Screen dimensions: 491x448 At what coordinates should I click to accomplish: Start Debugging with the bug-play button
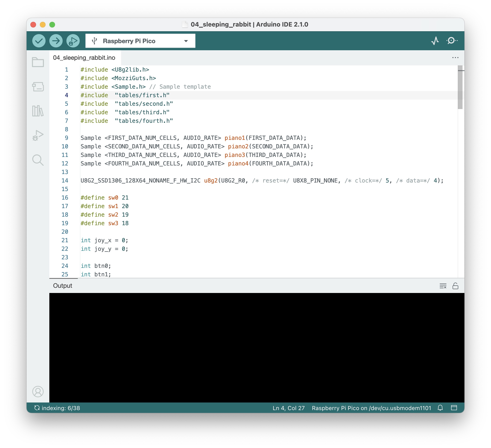(x=73, y=41)
